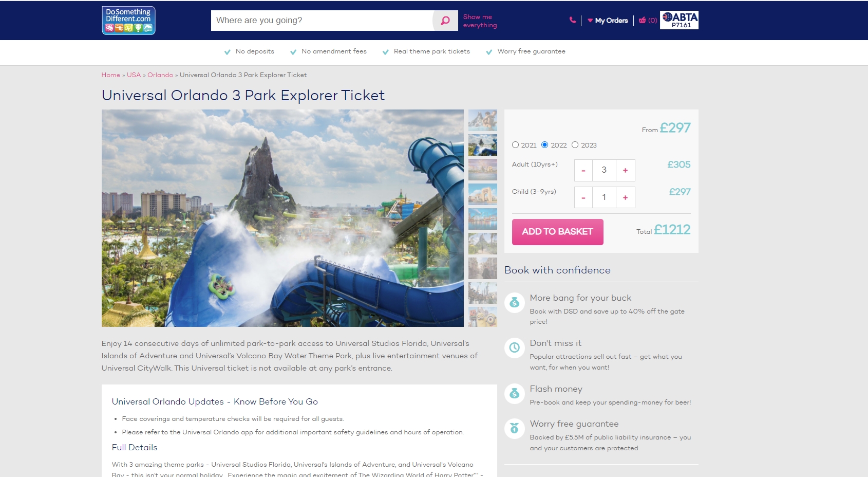Increase the Adult ticket quantity
The height and width of the screenshot is (477, 868).
coord(626,170)
